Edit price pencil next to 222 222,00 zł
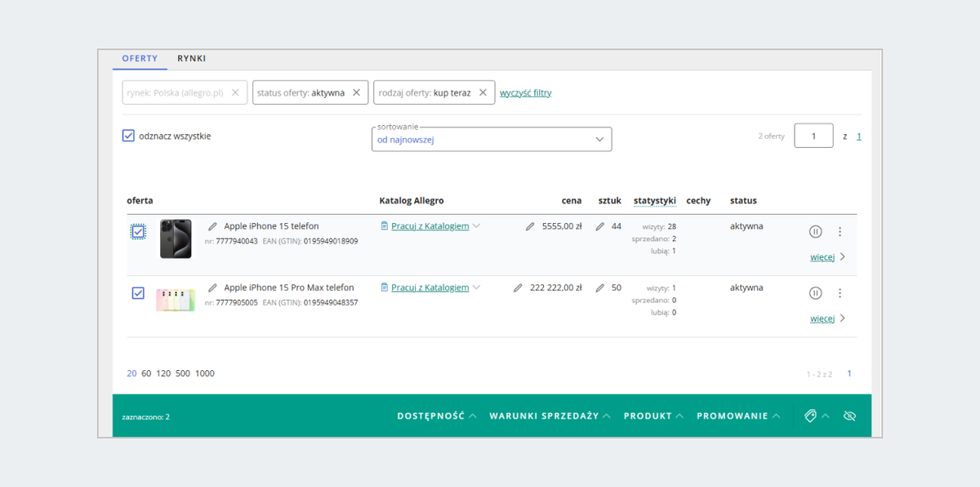Image resolution: width=980 pixels, height=487 pixels. coord(518,288)
